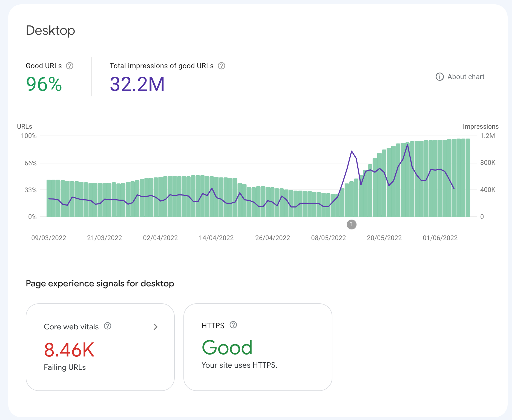Toggle the Good URLs 96% metric
512x420 pixels.
[x=44, y=84]
